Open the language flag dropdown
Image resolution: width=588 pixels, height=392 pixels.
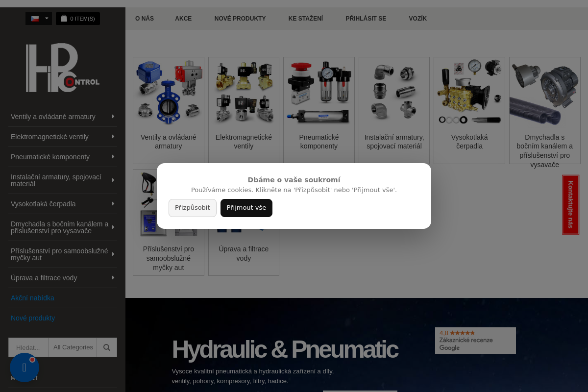point(39,19)
